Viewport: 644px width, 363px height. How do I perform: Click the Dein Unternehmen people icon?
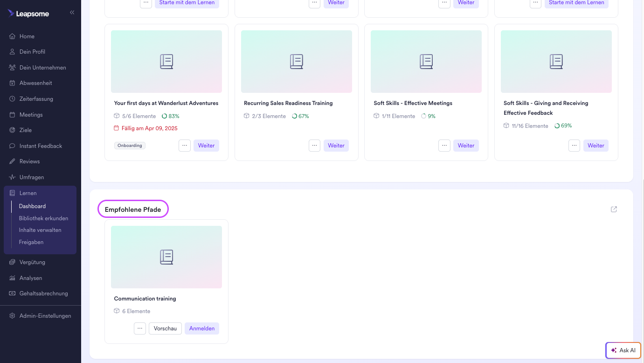(13, 68)
